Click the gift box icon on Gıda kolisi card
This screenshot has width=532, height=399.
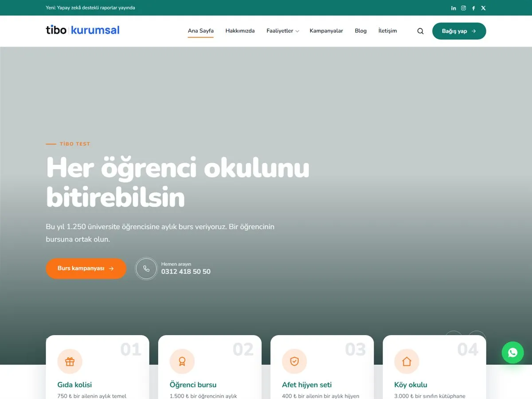pos(70,362)
